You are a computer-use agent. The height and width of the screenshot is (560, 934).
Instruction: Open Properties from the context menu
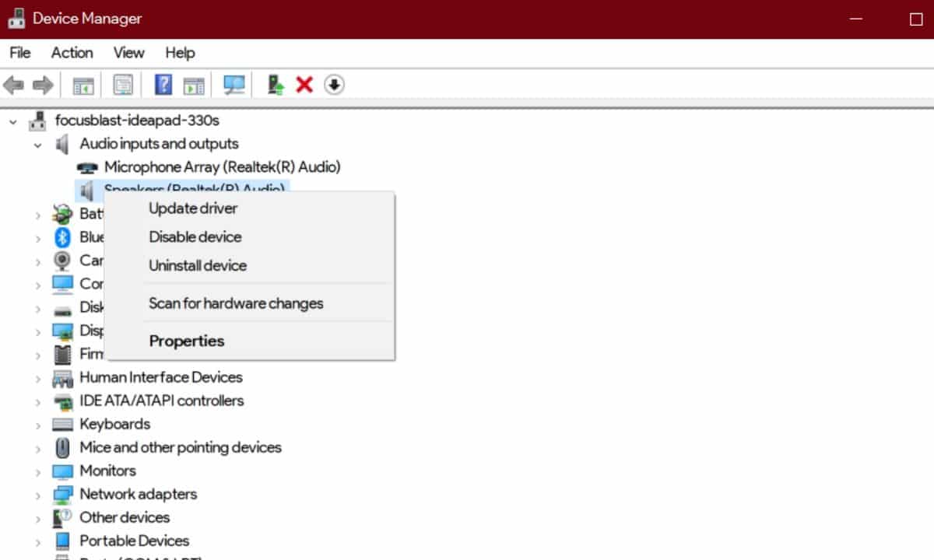187,341
